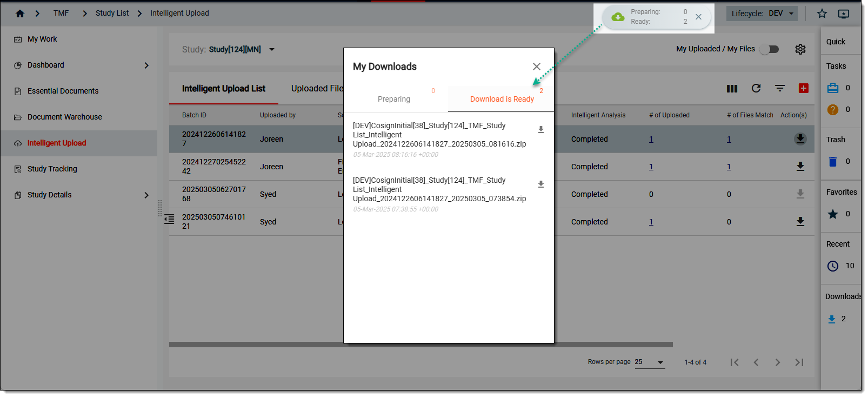This screenshot has width=868, height=397.
Task: Open the settings gear icon
Action: (x=800, y=49)
